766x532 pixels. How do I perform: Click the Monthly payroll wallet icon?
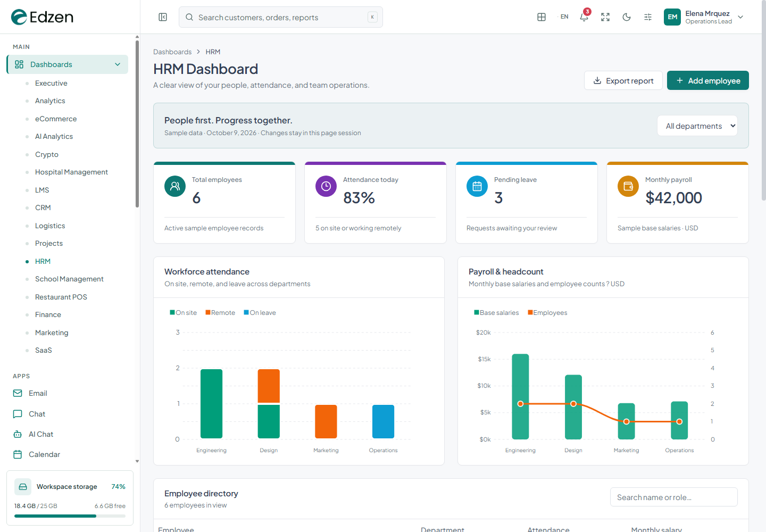(628, 186)
